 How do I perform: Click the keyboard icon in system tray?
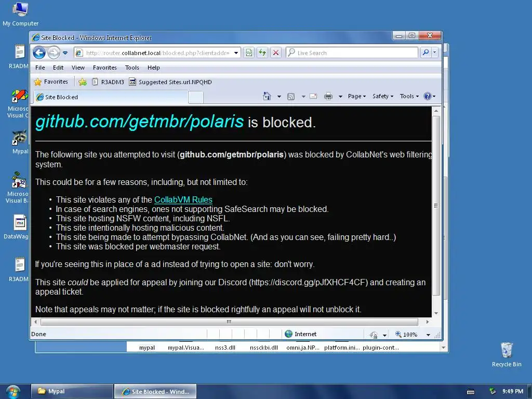[471, 392]
